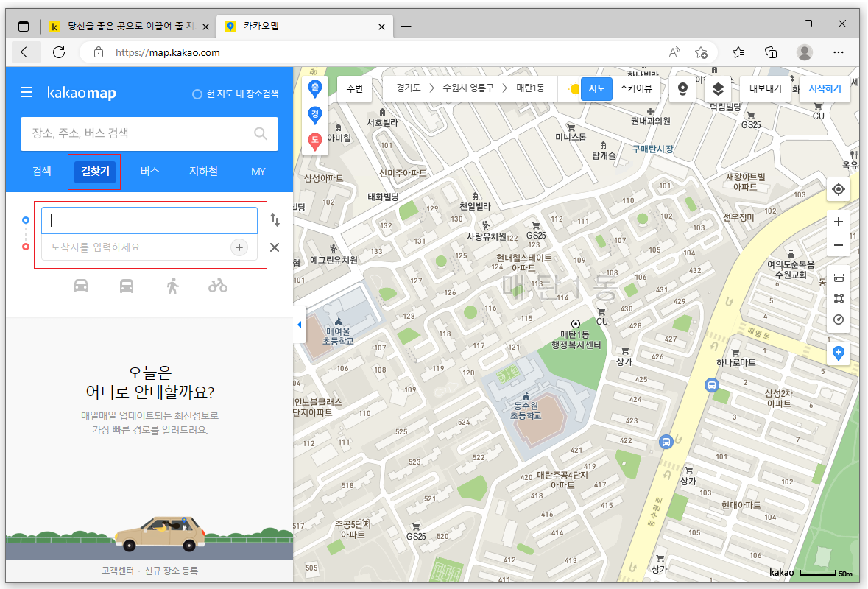This screenshot has width=868, height=589.
Task: Go back in browser
Action: click(26, 52)
